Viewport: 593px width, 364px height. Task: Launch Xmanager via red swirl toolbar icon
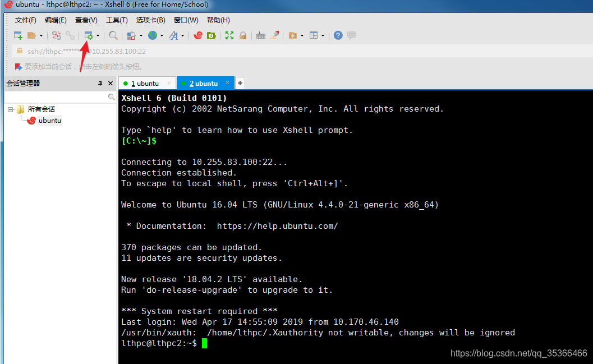(198, 35)
